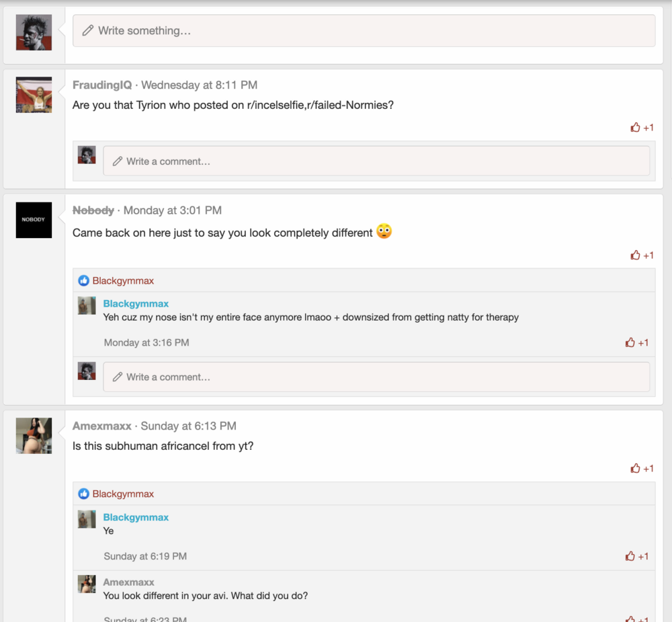
Task: Open red Blackgymmax liker name in Amexmaxx thread
Action: coord(123,494)
